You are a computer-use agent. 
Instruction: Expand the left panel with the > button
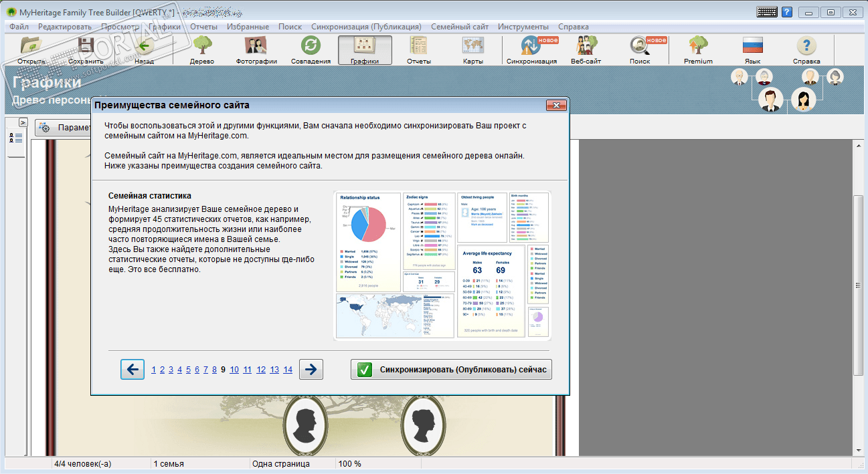23,123
